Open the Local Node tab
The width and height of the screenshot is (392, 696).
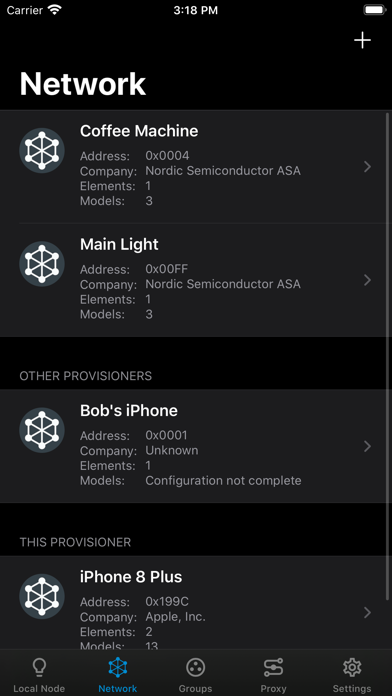[x=39, y=675]
